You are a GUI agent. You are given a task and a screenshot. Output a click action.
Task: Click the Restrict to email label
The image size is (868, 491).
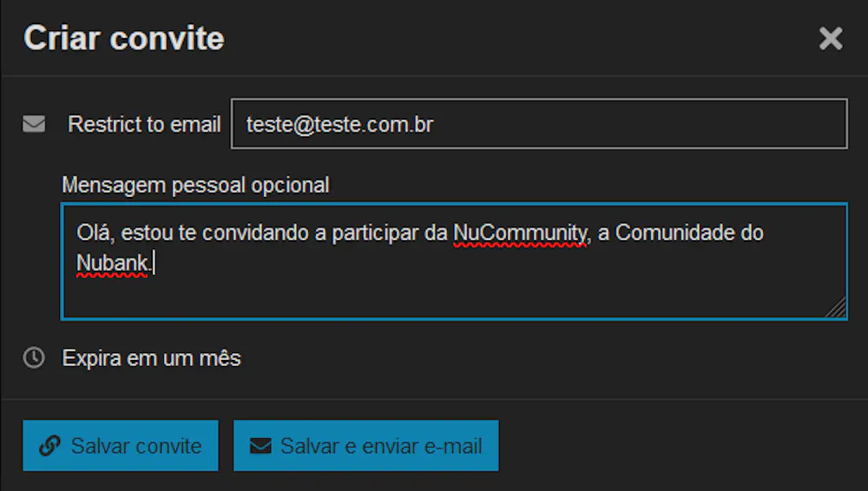tap(144, 124)
